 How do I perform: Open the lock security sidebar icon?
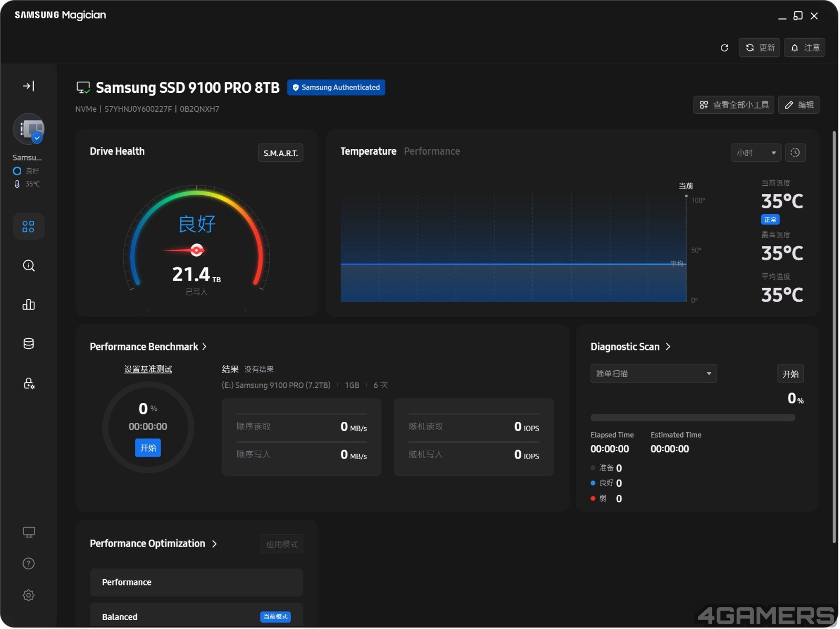[28, 383]
